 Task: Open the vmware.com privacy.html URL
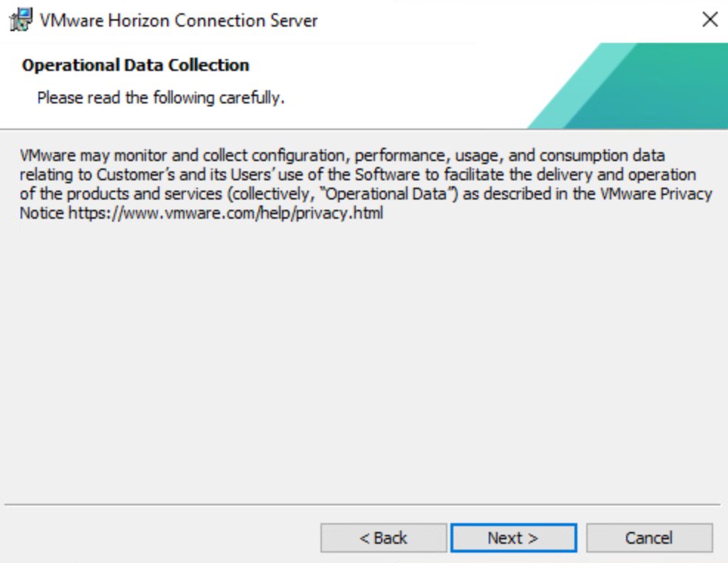226,214
